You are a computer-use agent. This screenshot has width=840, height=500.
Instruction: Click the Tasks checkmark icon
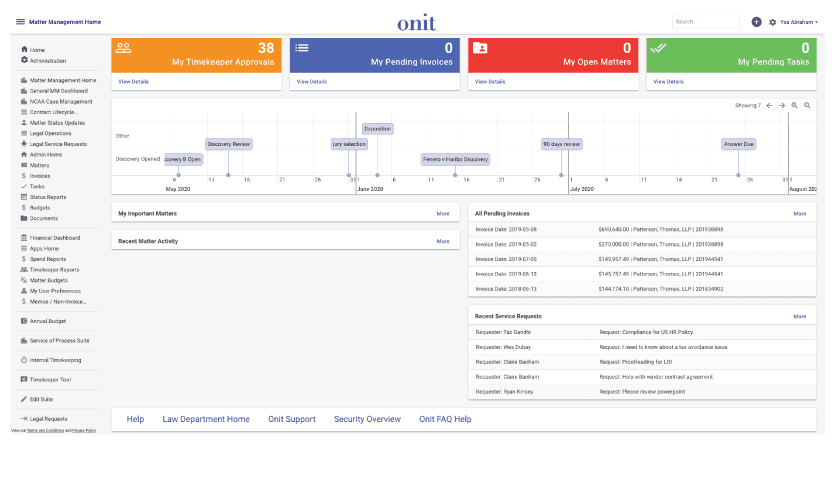[x=24, y=186]
